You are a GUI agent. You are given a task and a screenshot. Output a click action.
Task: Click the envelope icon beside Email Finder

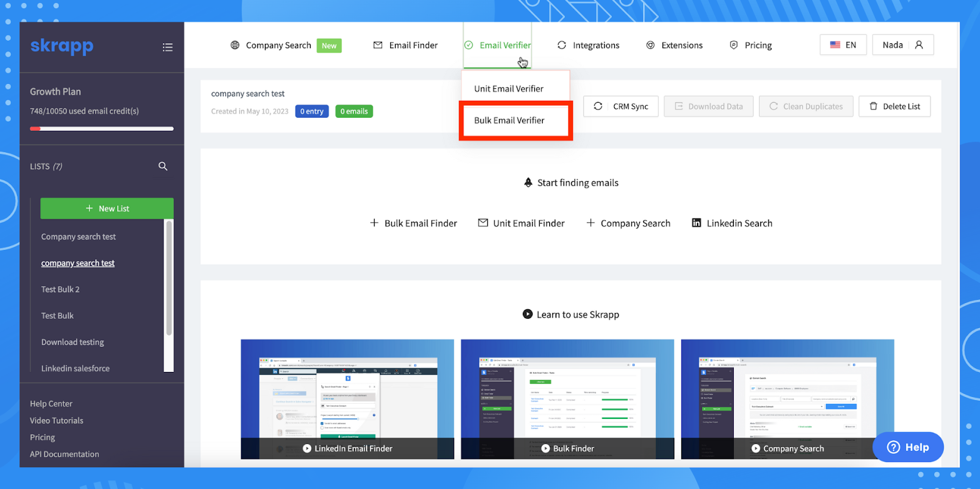(x=378, y=45)
